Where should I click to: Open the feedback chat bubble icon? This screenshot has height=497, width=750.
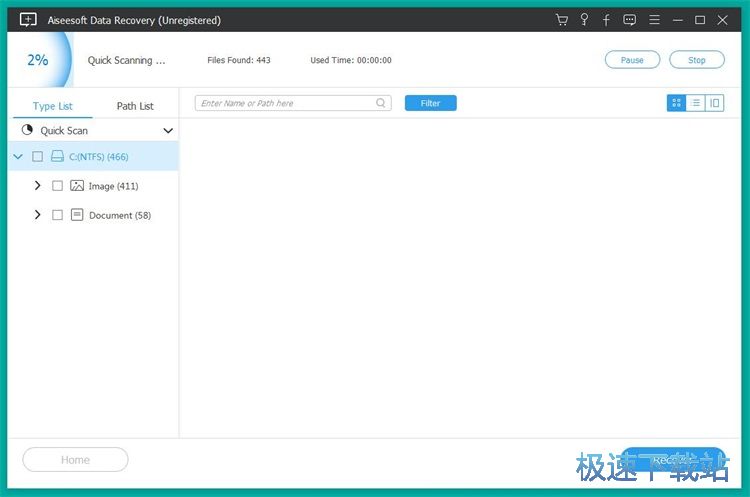coord(629,20)
